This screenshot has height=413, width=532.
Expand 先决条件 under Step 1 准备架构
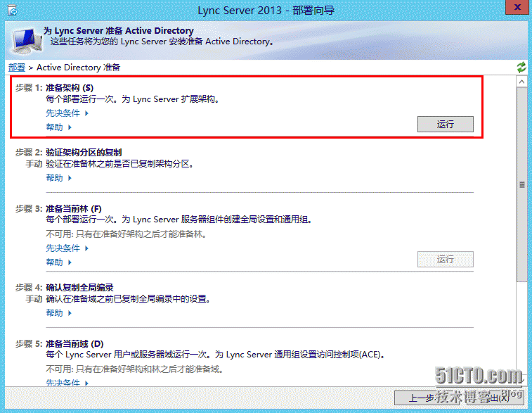[67, 113]
